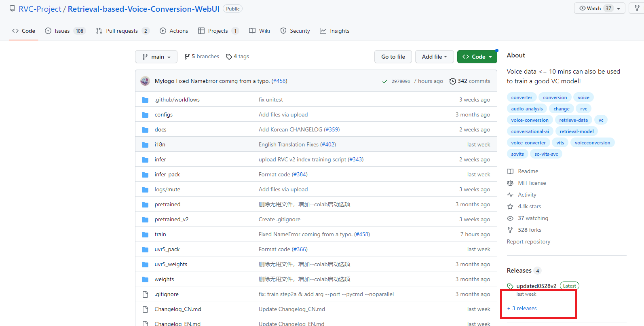Open the Wiki tab
Image resolution: width=644 pixels, height=326 pixels.
(260, 31)
